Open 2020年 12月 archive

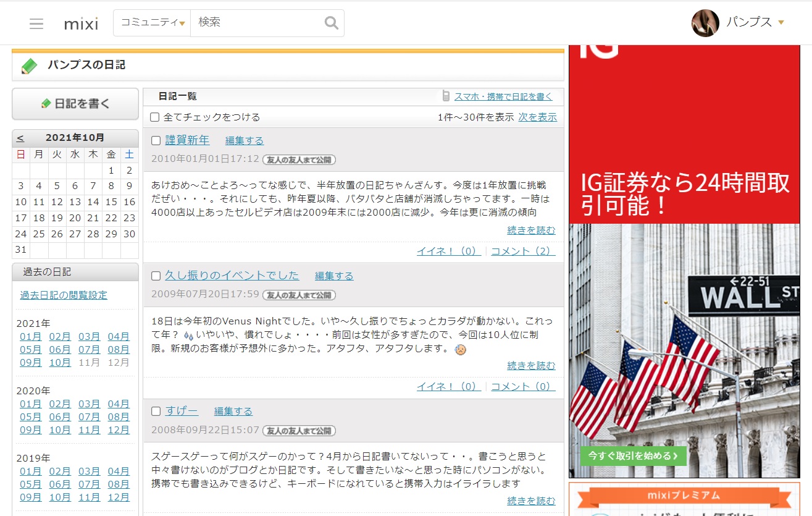[119, 430]
